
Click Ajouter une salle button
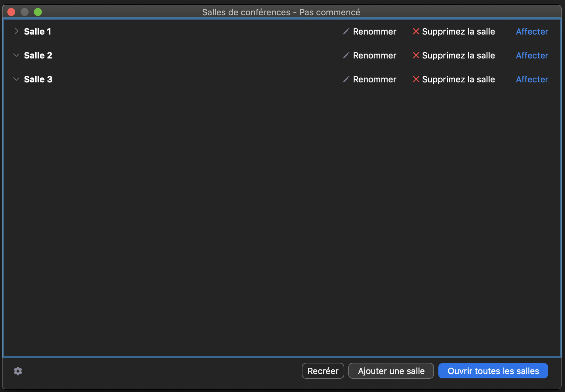(x=391, y=371)
